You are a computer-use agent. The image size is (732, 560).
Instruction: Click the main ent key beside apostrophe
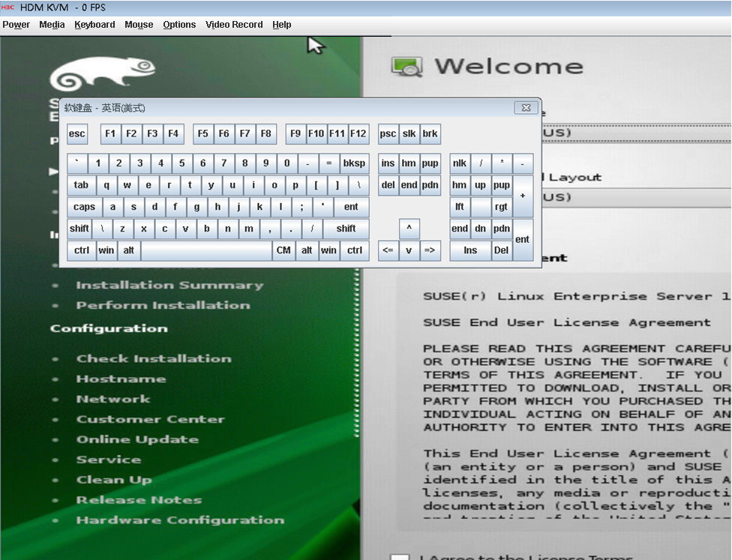[351, 207]
